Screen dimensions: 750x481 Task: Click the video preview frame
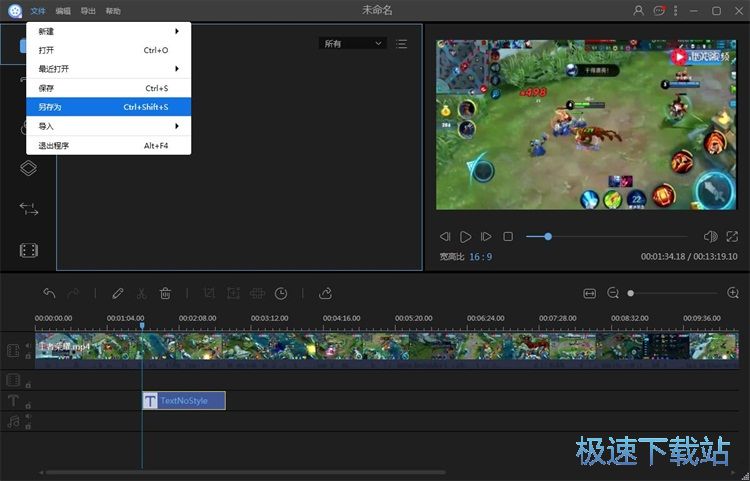click(586, 125)
